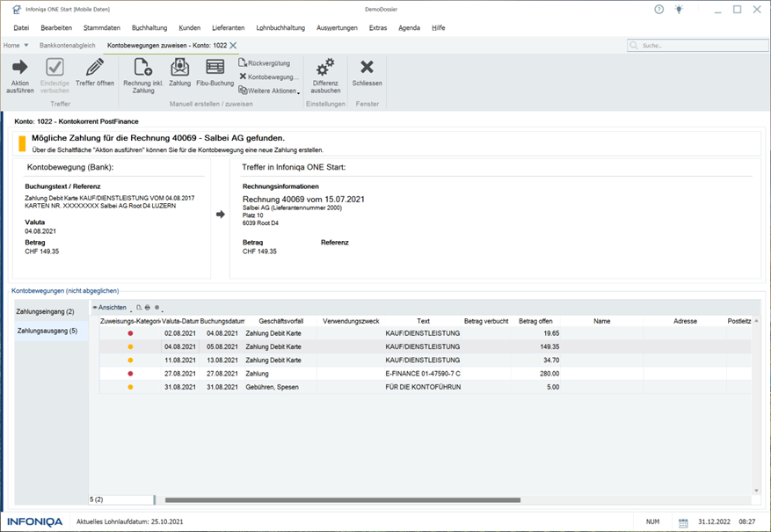
Task: Click the Home tab
Action: click(x=11, y=45)
